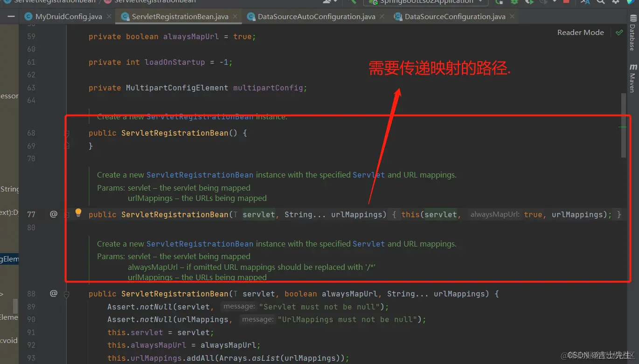Close the ServletRegistrationBean.java tab
The image size is (639, 364).
pos(236,17)
